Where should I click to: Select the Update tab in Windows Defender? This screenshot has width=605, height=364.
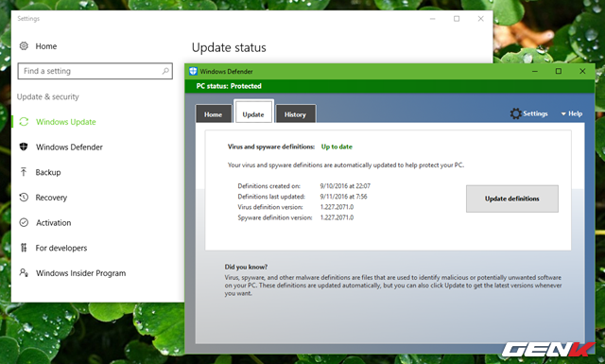(x=253, y=112)
